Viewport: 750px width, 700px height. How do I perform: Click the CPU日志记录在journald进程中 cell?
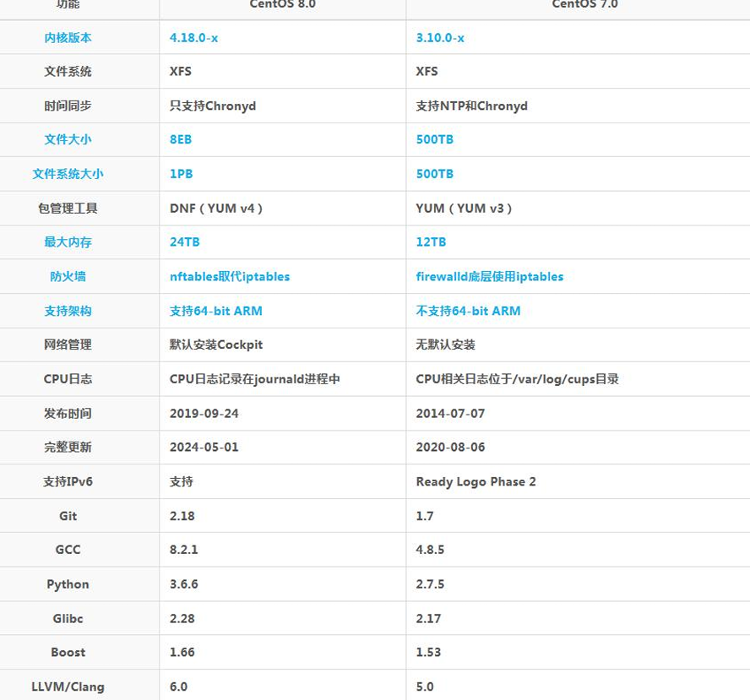tap(255, 378)
